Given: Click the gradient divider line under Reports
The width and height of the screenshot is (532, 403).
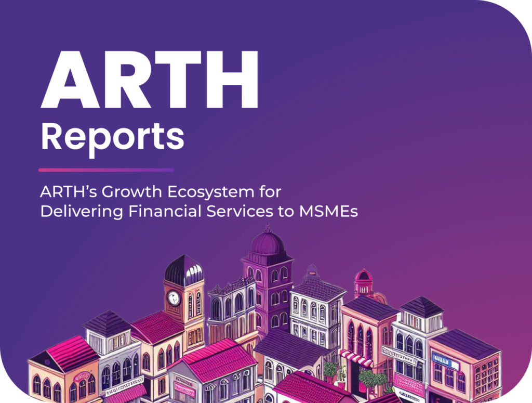Looking at the screenshot, I should [106, 170].
